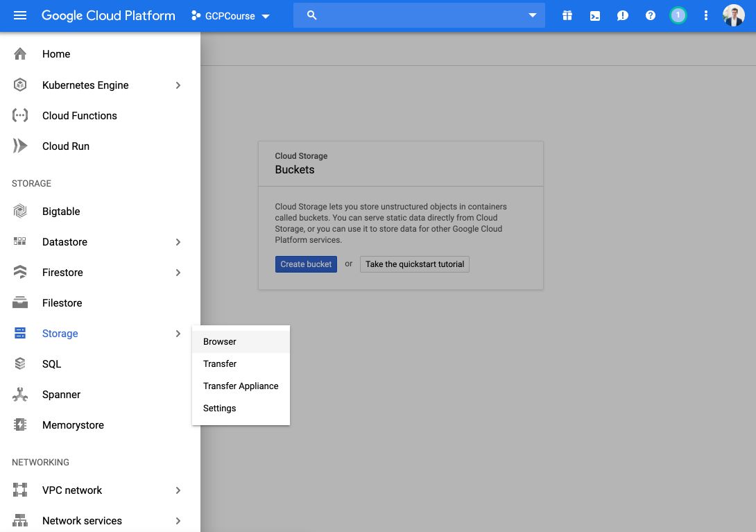756x532 pixels.
Task: Open the help question mark icon
Action: pyautogui.click(x=651, y=15)
